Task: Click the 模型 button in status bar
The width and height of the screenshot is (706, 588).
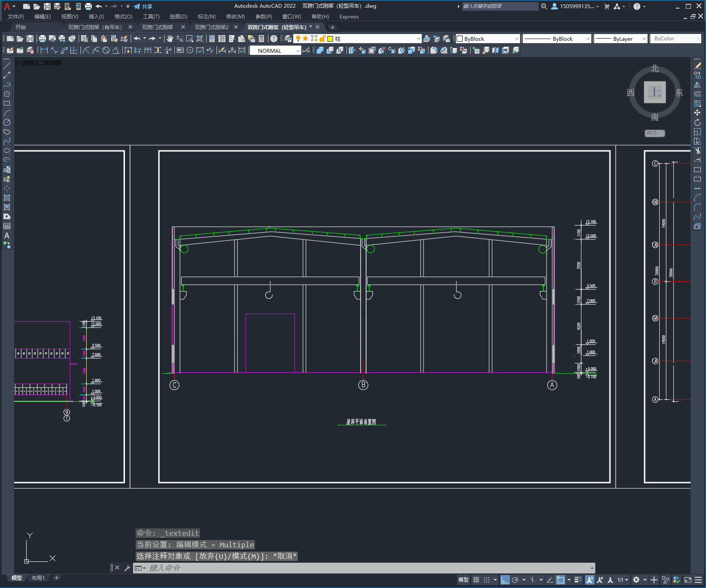Action: [464, 580]
